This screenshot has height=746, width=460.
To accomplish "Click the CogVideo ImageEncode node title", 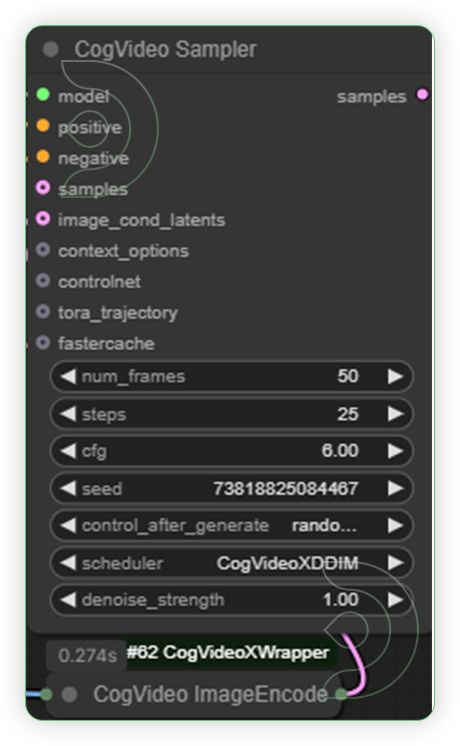I will pyautogui.click(x=210, y=694).
